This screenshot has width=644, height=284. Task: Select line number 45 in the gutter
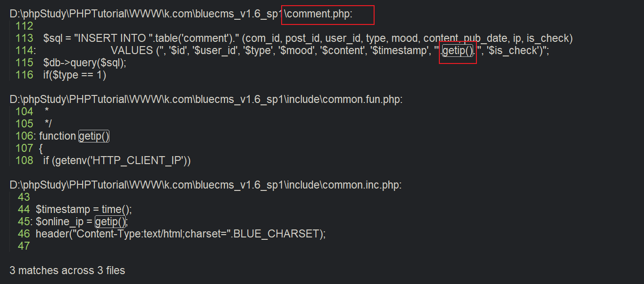click(x=24, y=222)
